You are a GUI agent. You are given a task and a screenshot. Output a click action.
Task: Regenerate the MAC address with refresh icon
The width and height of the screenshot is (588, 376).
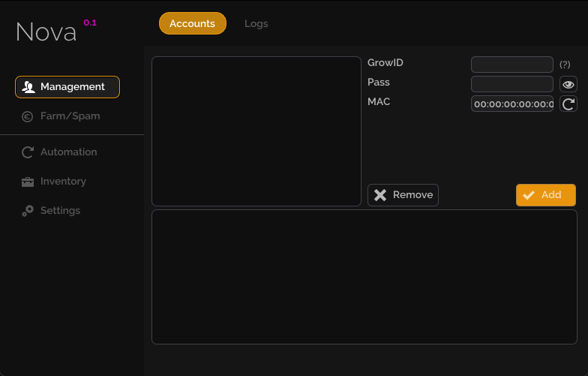tap(568, 104)
